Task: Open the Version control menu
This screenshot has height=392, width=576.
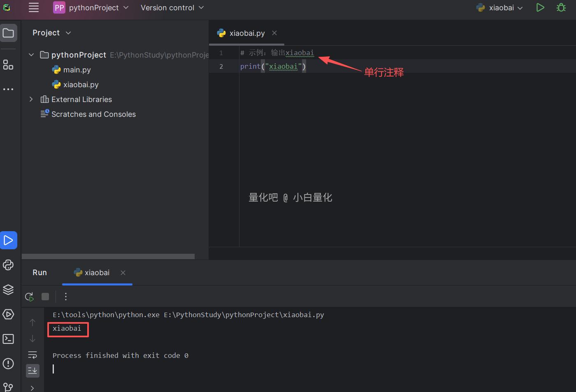Action: [172, 7]
